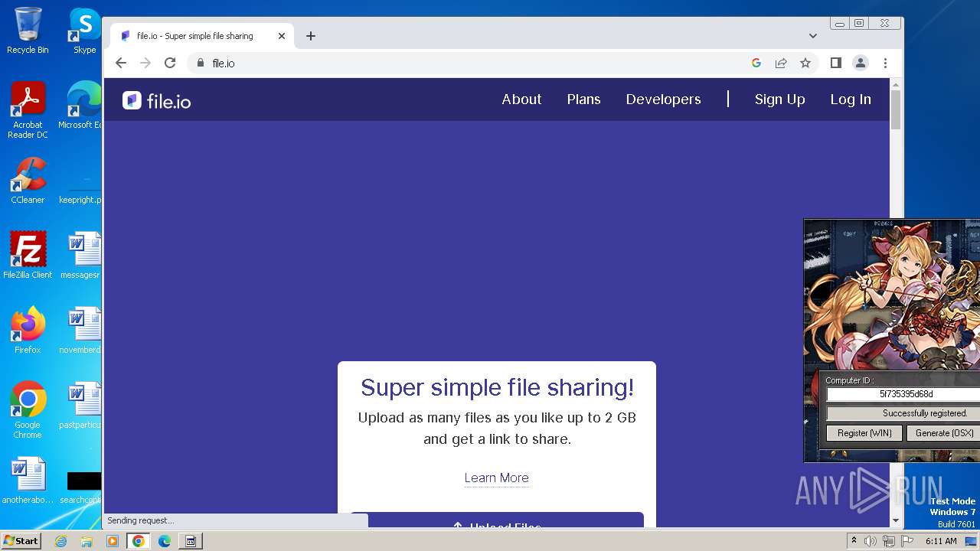Click the file.io logo in header
980x551 pixels.
click(x=157, y=100)
